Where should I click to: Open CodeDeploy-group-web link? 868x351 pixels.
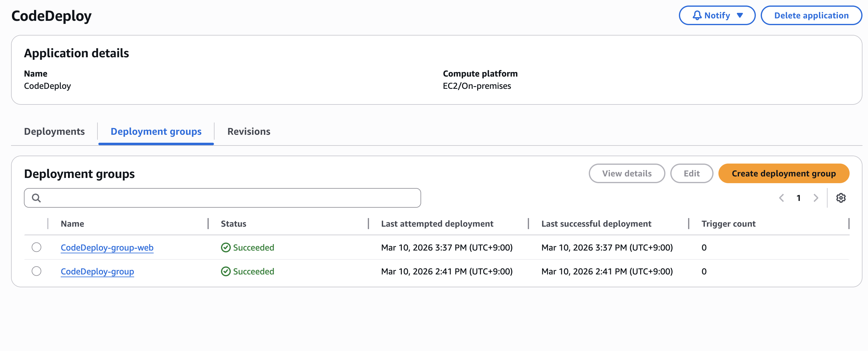point(107,247)
